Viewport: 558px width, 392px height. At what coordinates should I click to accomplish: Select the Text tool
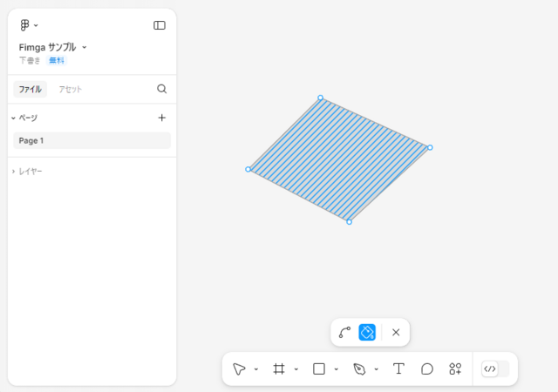(x=398, y=368)
